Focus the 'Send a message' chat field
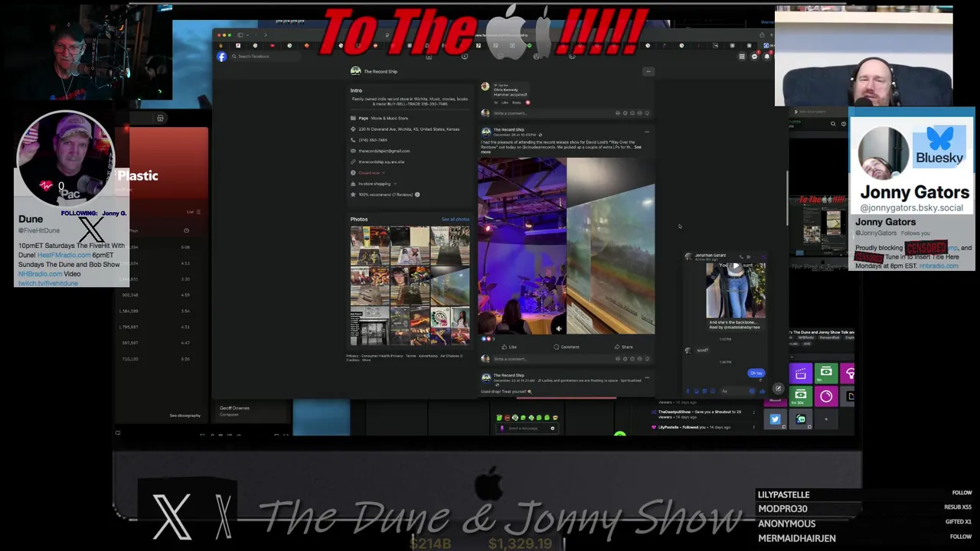The height and width of the screenshot is (551, 980). point(526,429)
